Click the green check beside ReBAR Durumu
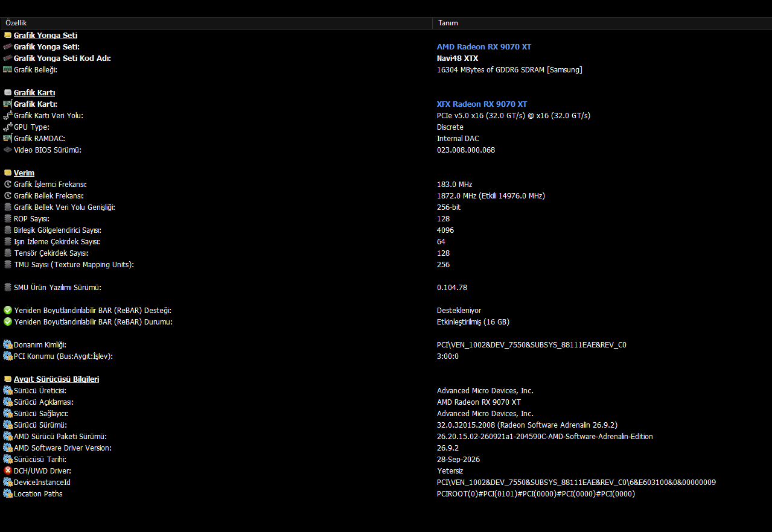 pyautogui.click(x=7, y=322)
